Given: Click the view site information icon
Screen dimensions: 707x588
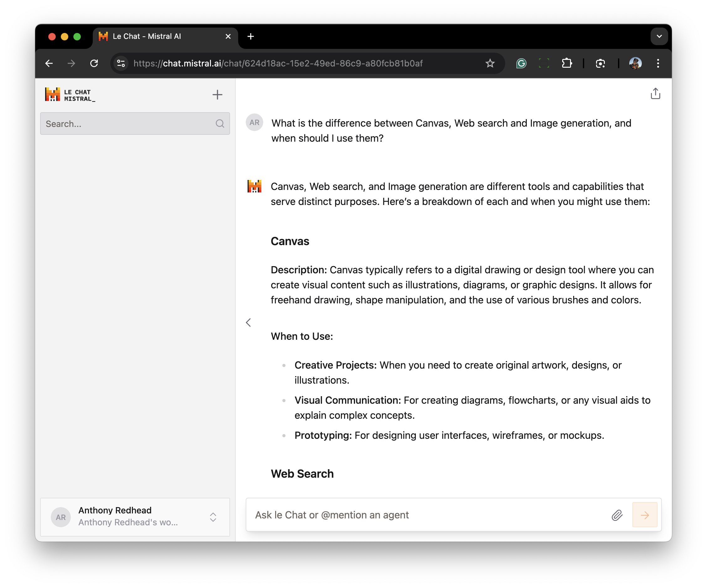Looking at the screenshot, I should [x=121, y=63].
